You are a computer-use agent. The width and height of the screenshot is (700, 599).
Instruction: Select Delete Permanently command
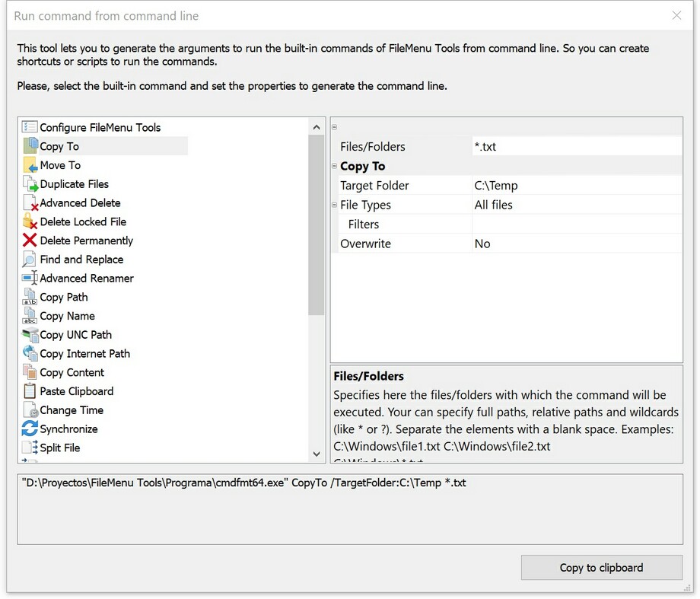point(86,241)
